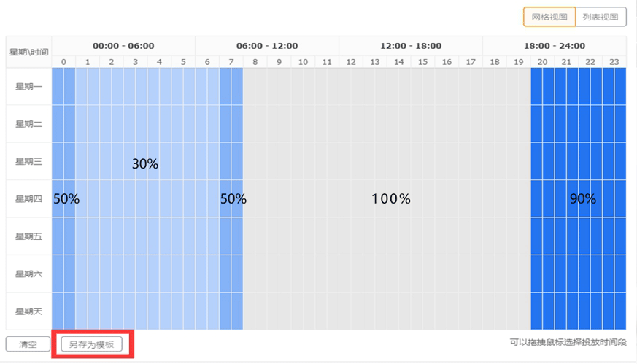
Task: Select hour 12 column header
Action: tap(351, 62)
